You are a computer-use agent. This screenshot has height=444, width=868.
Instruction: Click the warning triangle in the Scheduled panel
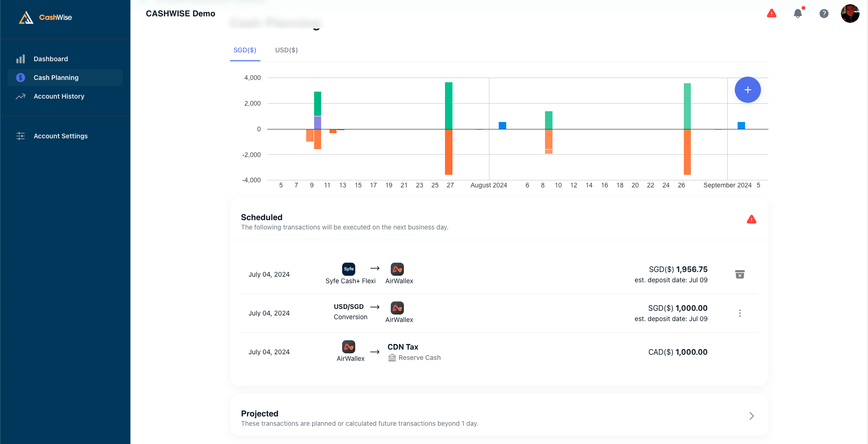point(752,219)
